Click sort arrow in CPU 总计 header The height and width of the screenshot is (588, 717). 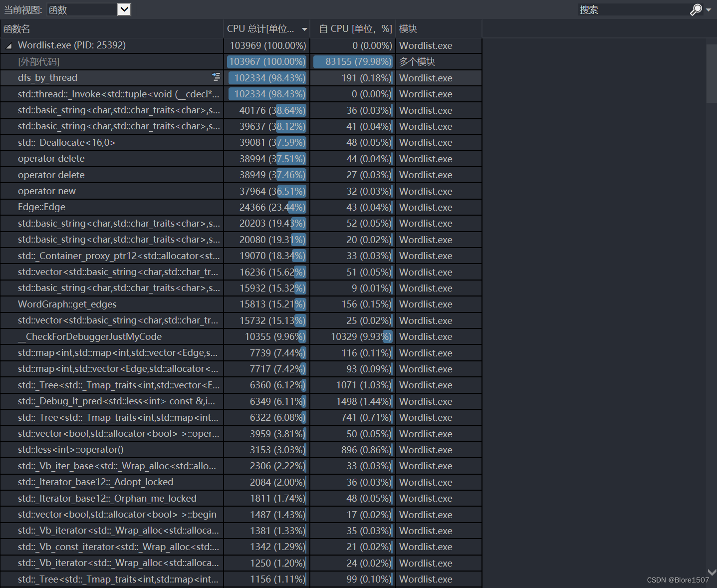pyautogui.click(x=304, y=29)
